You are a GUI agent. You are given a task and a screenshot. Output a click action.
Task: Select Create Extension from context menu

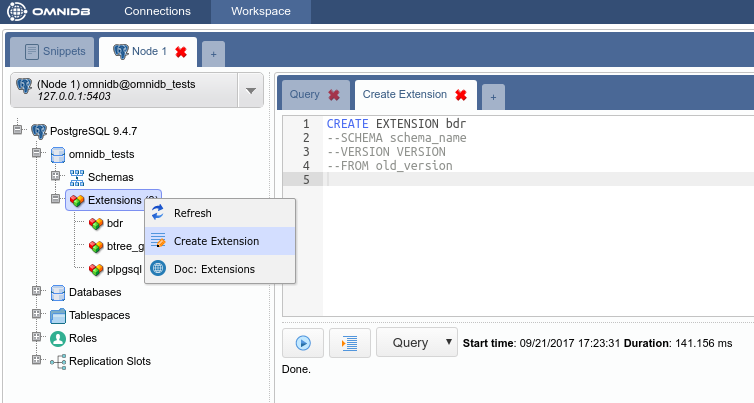click(x=216, y=241)
